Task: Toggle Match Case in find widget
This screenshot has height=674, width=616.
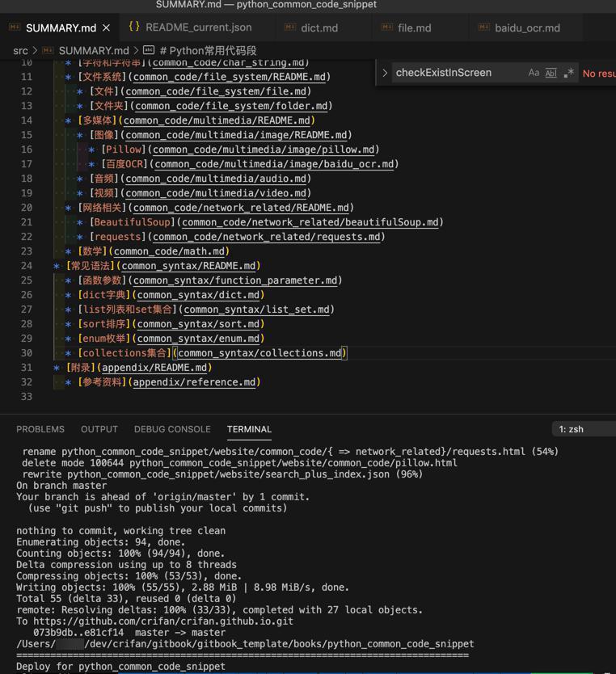Action: (534, 73)
